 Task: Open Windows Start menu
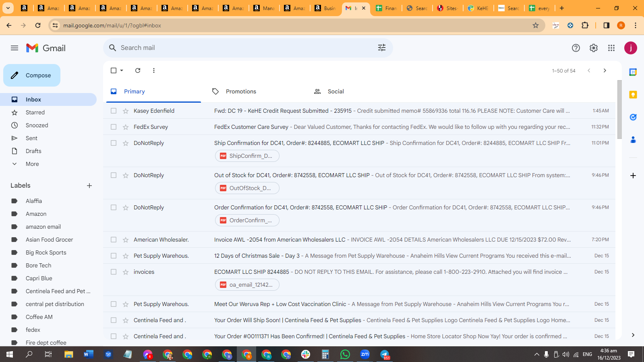10,354
